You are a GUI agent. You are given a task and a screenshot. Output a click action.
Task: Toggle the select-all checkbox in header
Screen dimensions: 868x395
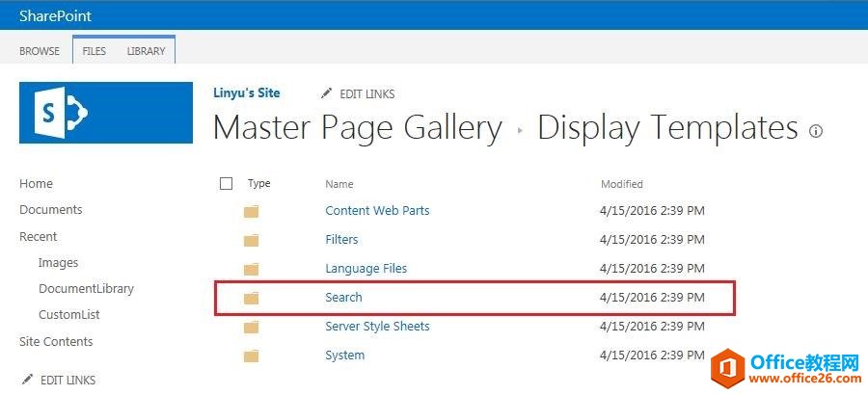click(227, 183)
